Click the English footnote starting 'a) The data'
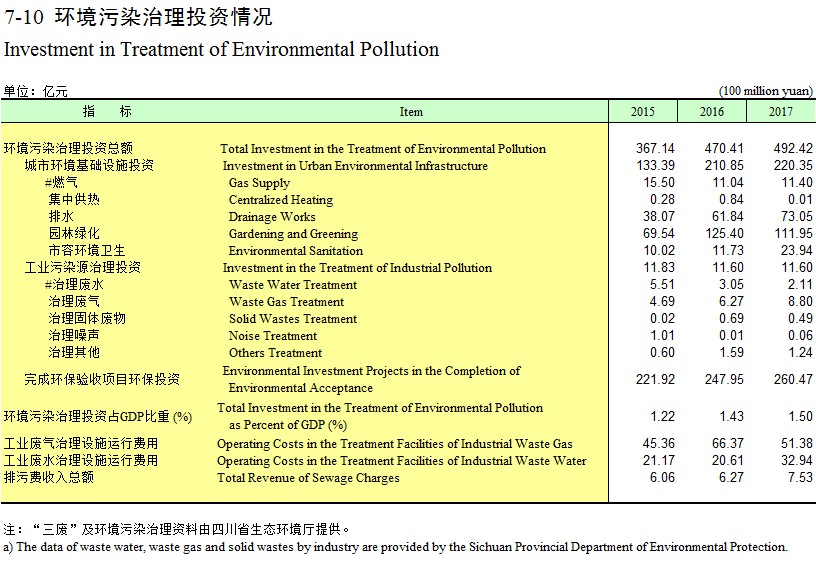 (396, 547)
